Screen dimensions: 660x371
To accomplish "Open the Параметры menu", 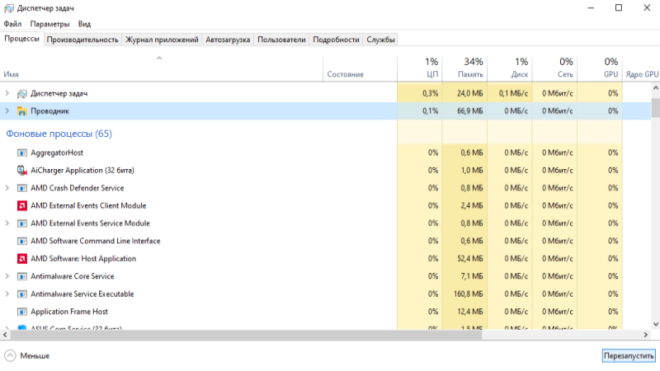I will (50, 24).
